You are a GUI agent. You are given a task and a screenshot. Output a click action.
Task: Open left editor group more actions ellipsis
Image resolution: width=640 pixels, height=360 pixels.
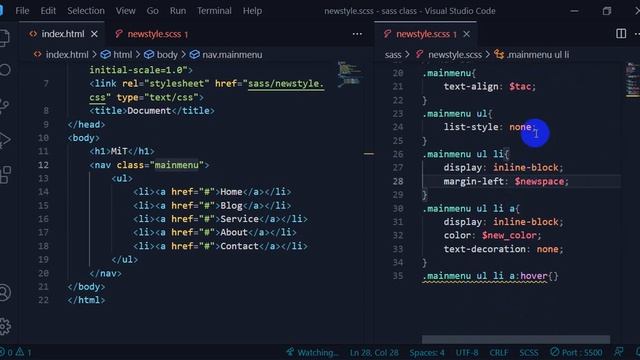click(357, 34)
